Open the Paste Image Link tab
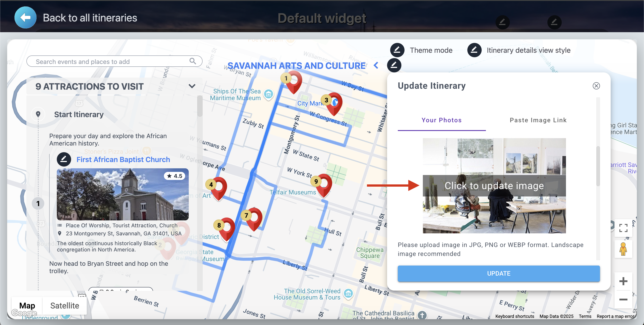644x325 pixels. point(538,120)
